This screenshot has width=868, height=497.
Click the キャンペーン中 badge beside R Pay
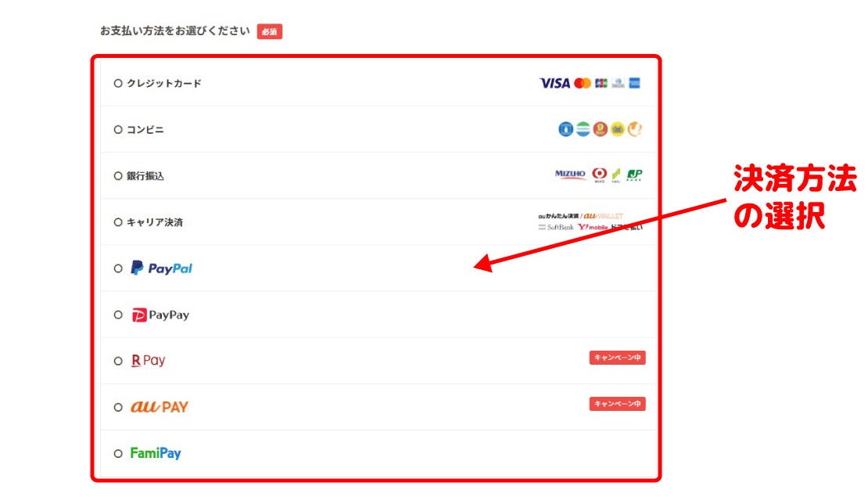(x=617, y=358)
